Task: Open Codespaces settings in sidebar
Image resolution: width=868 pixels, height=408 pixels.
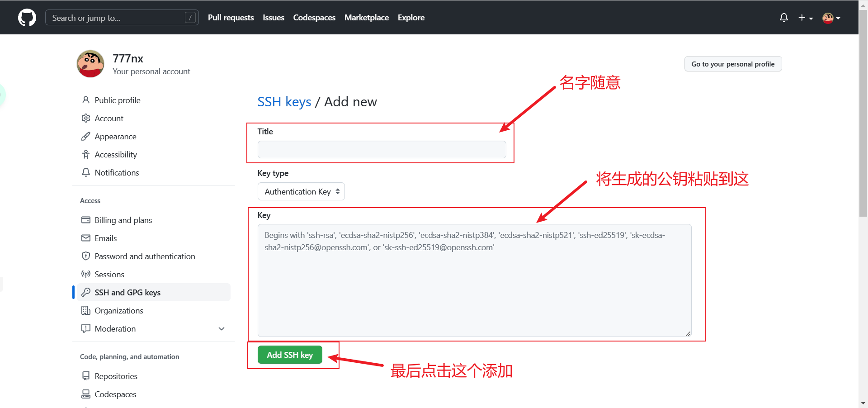Action: [115, 394]
